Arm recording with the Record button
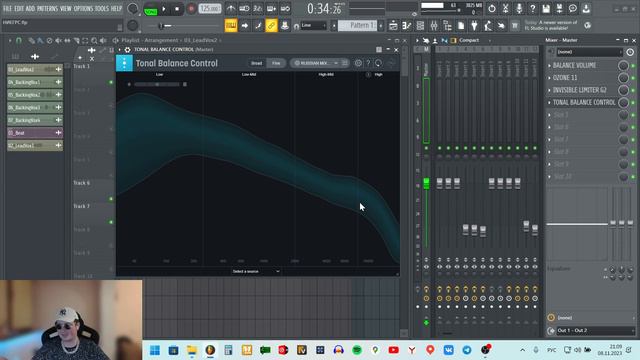Screen dimensions: 640x360 191,9
